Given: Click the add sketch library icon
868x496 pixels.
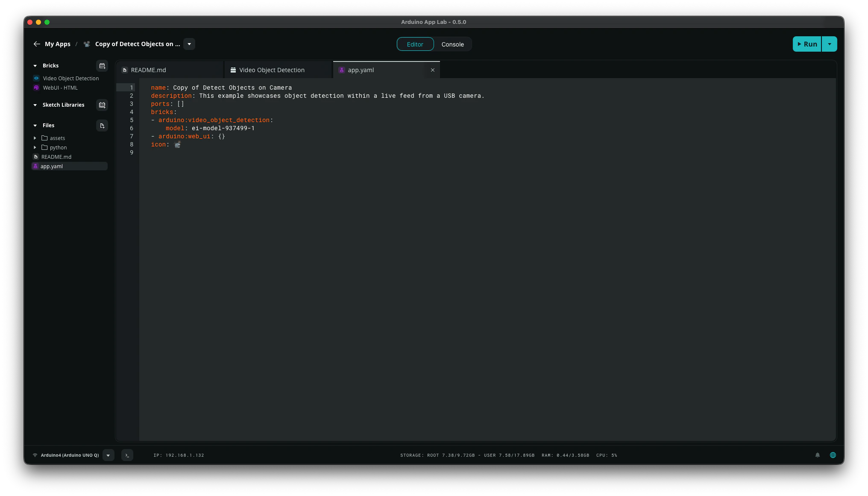Looking at the screenshot, I should 102,105.
